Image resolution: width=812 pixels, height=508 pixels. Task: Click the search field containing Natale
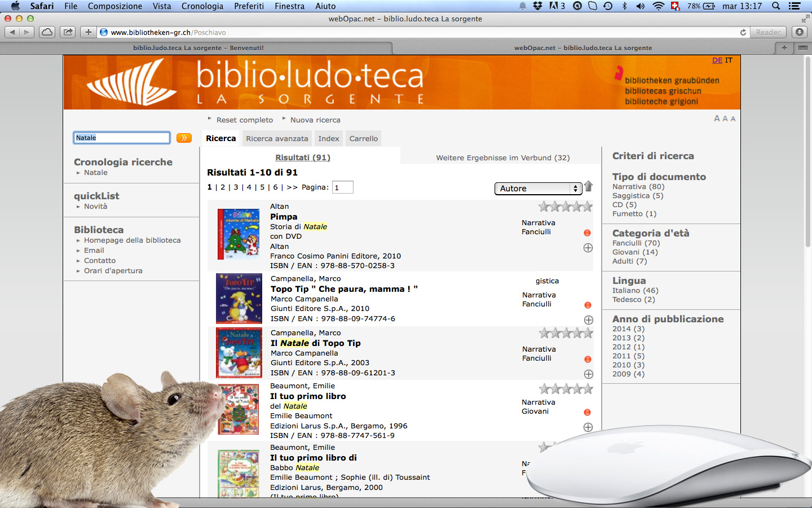(x=122, y=138)
